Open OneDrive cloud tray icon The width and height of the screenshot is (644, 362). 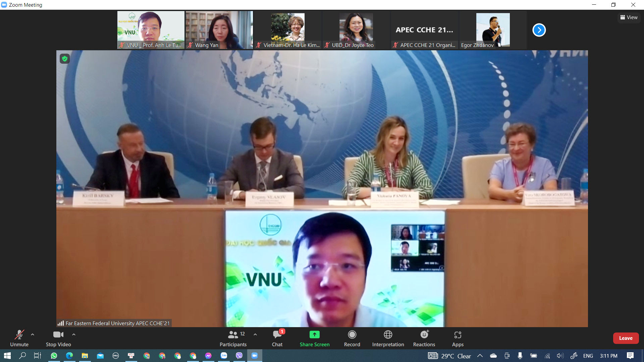pyautogui.click(x=493, y=356)
